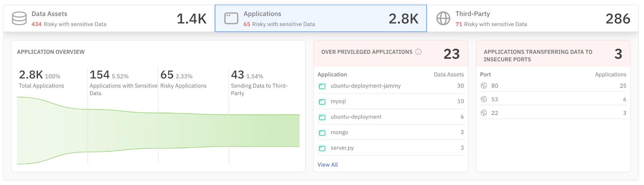Click the Data Assets database icon

(x=19, y=18)
